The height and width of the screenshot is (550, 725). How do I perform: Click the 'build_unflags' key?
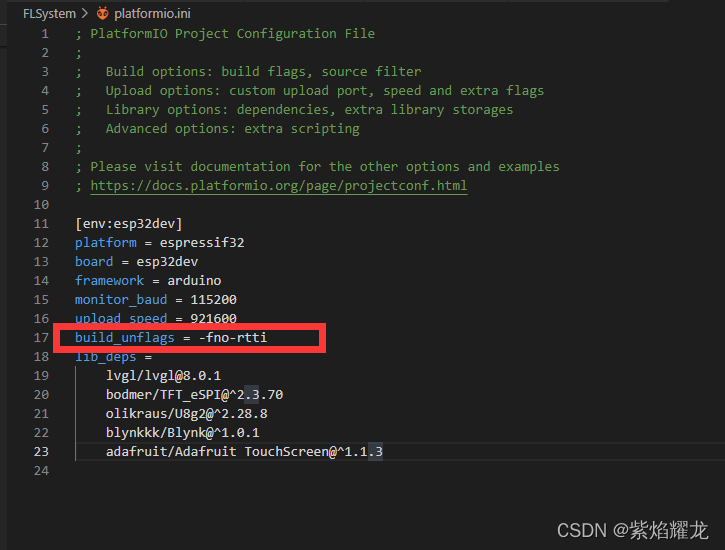pyautogui.click(x=125, y=338)
